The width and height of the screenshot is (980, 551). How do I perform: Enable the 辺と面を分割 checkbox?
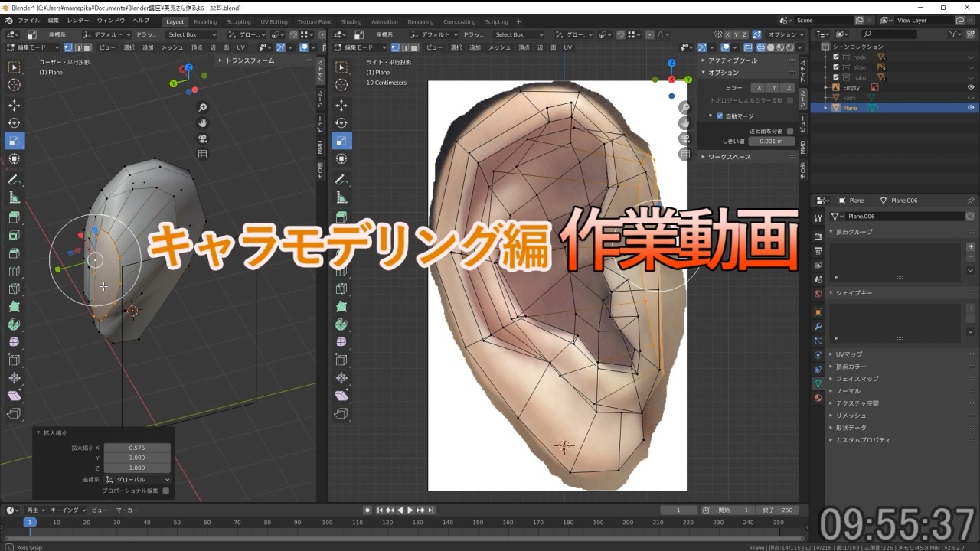click(790, 131)
